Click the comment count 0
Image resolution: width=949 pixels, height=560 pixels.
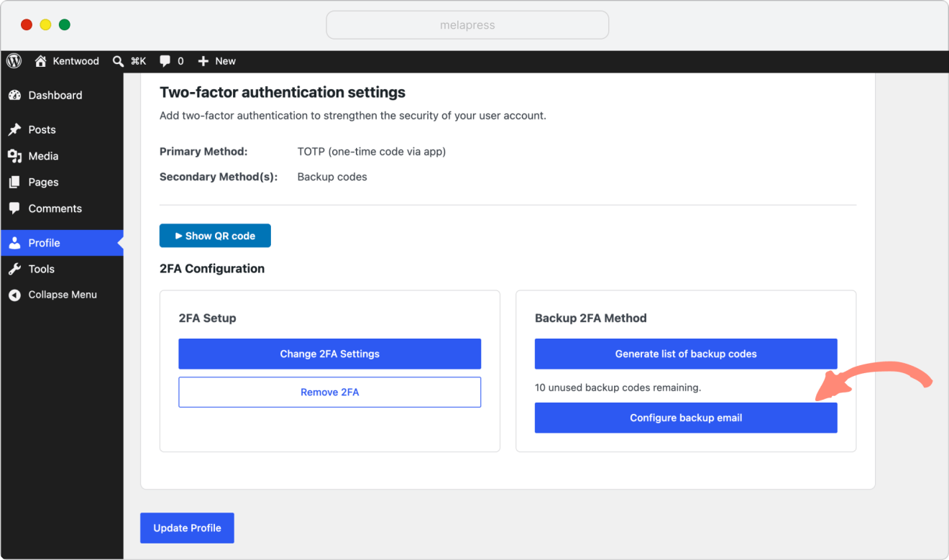coord(180,61)
